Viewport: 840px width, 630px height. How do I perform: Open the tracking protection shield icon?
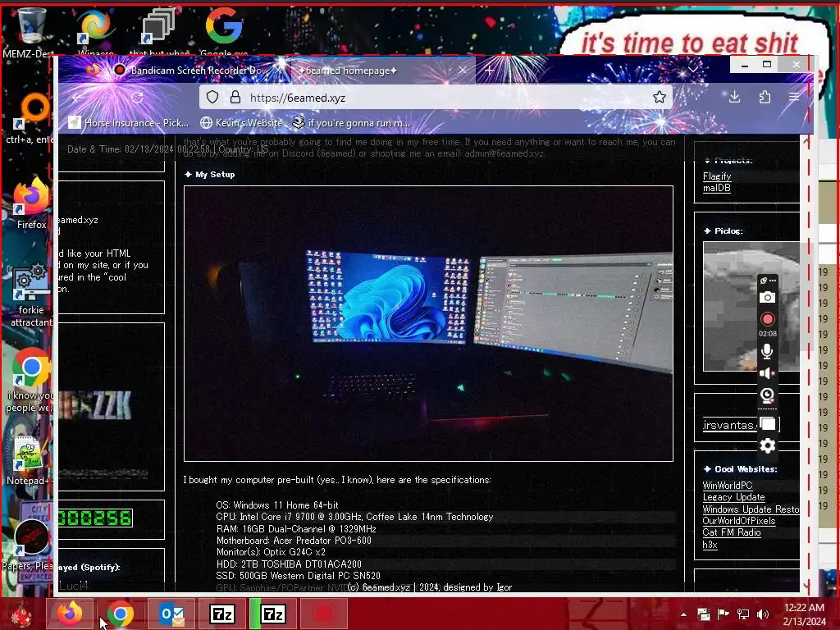(212, 97)
